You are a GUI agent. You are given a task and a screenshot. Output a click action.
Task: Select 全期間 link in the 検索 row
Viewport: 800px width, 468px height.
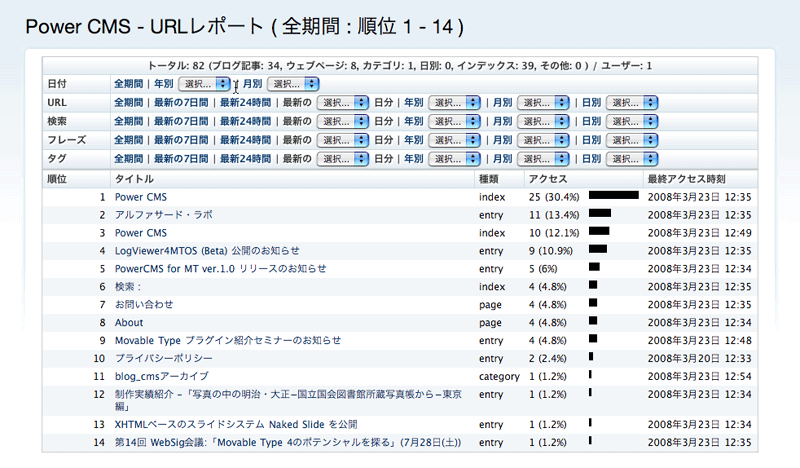coord(128,121)
